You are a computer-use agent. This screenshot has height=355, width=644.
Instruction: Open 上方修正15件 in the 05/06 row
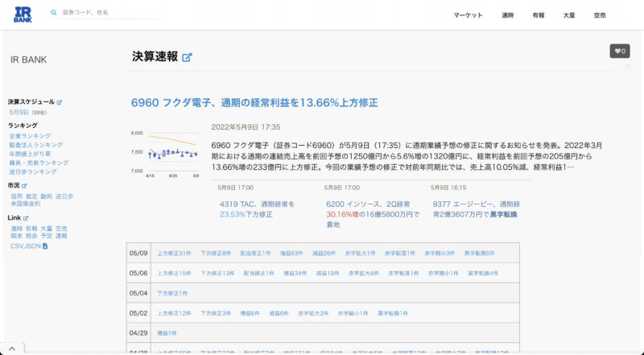[174, 273]
